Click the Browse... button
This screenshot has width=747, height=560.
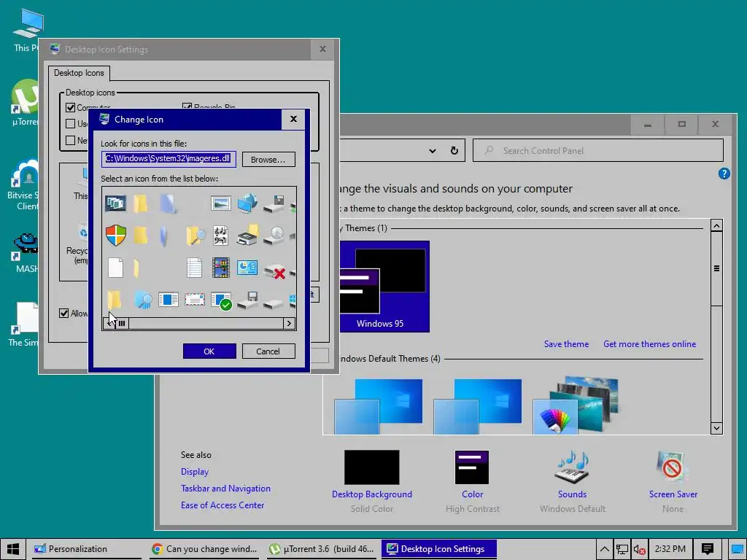[x=268, y=160]
